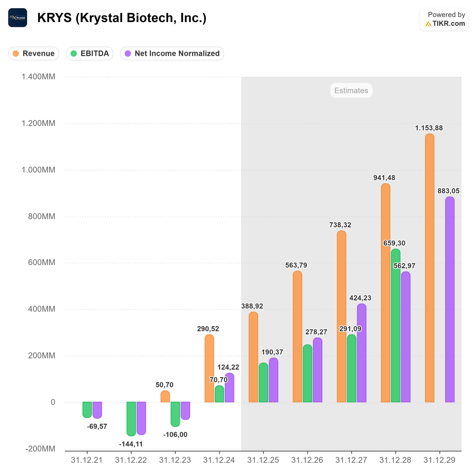
Task: Click the -144,11 EBITDA bar for 31.12.22
Action: pos(131,418)
